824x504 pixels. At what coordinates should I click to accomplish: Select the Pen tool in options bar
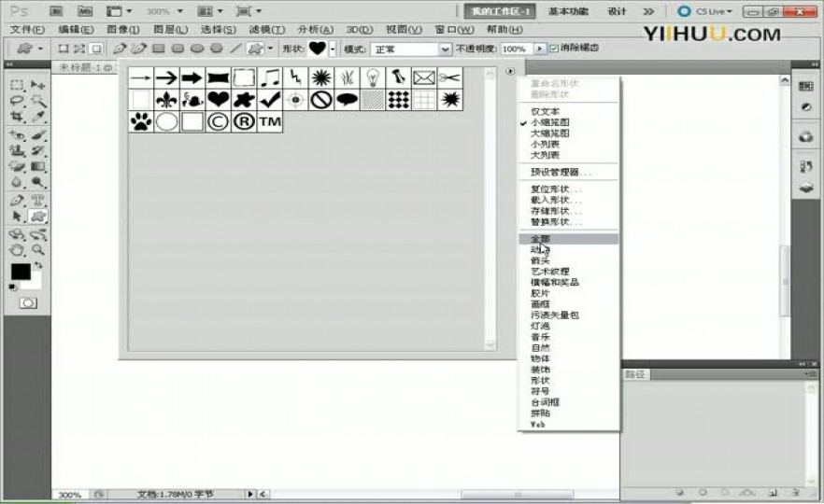tap(120, 49)
